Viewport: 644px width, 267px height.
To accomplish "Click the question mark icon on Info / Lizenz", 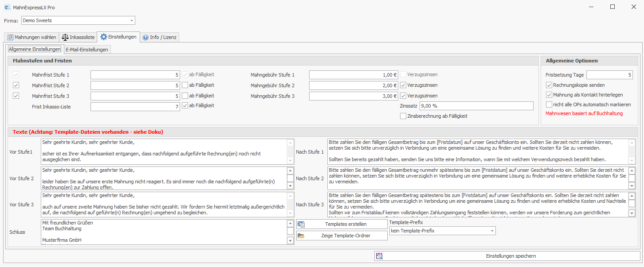I will [x=145, y=37].
